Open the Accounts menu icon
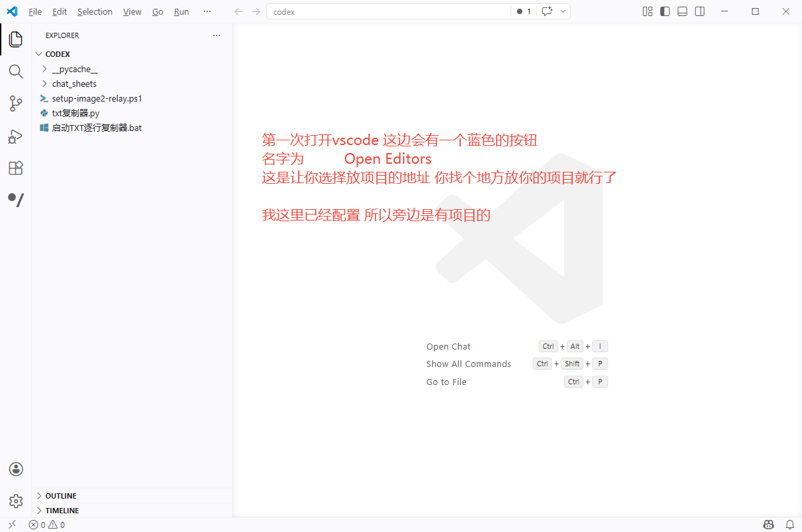Viewport: 802px width, 532px height. coord(15,469)
